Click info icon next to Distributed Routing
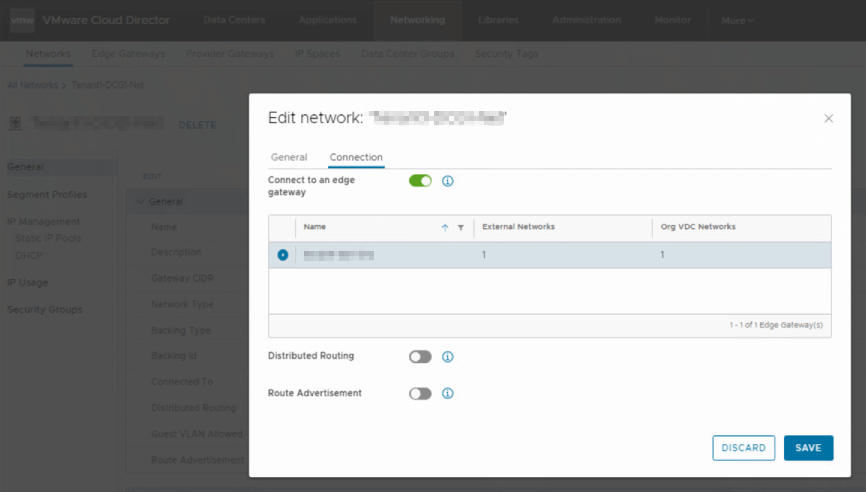The height and width of the screenshot is (492, 866). 448,356
